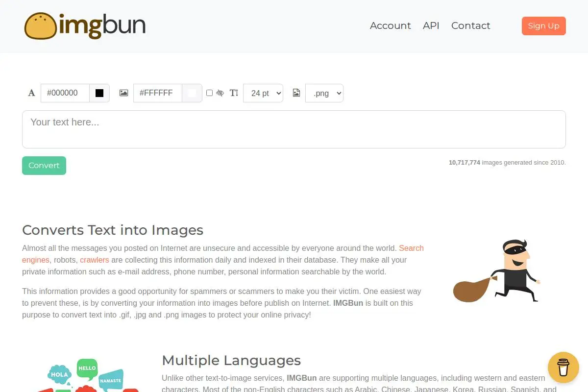The height and width of the screenshot is (392, 588).
Task: Open the Contact page
Action: 471,26
